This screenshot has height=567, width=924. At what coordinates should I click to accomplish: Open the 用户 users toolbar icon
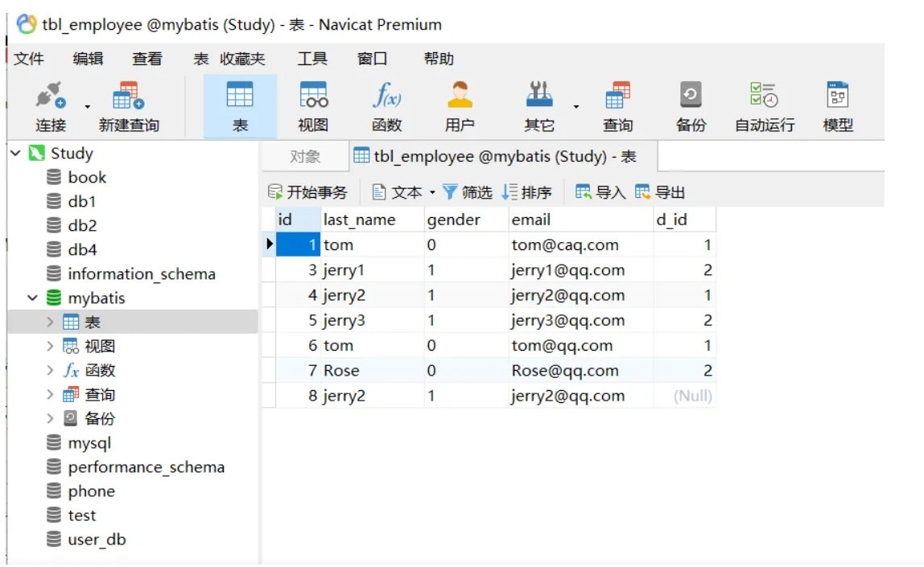pyautogui.click(x=460, y=107)
